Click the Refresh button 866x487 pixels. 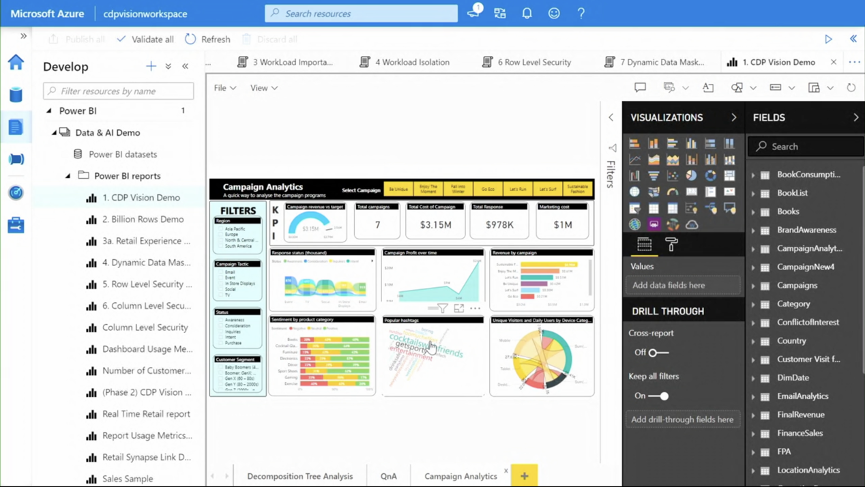[207, 39]
